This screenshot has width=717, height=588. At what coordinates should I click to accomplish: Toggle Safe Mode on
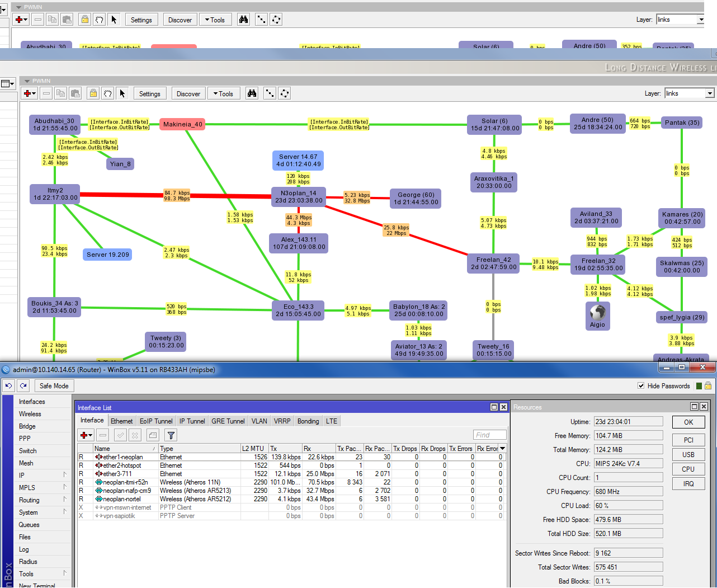54,385
